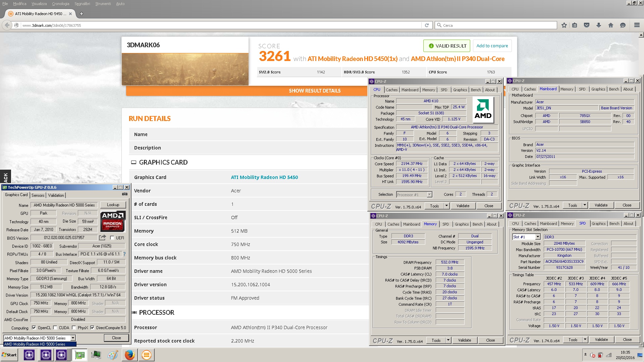The width and height of the screenshot is (644, 362).
Task: Open the network signal tray icon
Action: (x=609, y=355)
